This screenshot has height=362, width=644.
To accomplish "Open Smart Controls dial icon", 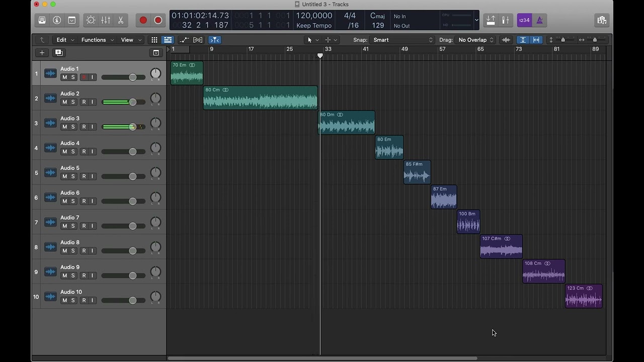I will click(91, 20).
